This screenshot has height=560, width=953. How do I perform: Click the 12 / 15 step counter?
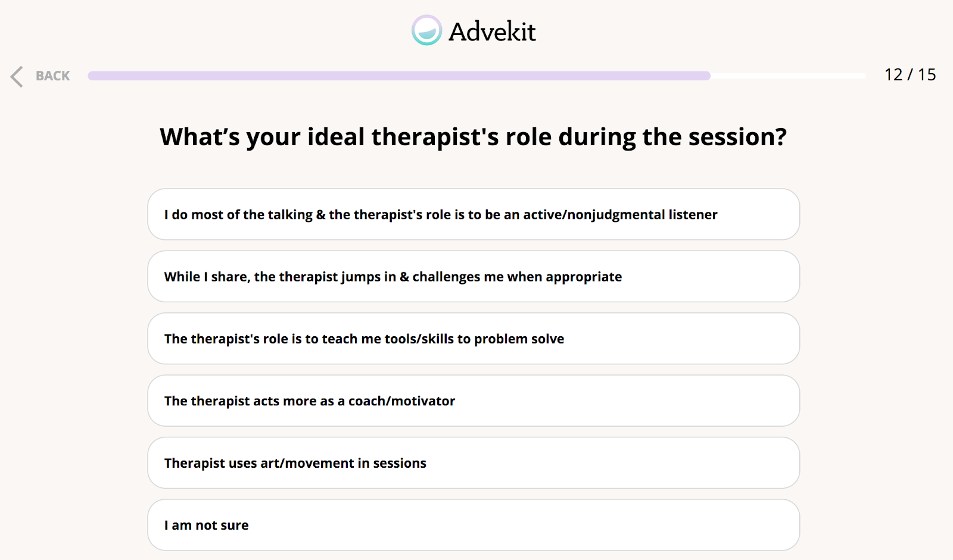pos(910,75)
